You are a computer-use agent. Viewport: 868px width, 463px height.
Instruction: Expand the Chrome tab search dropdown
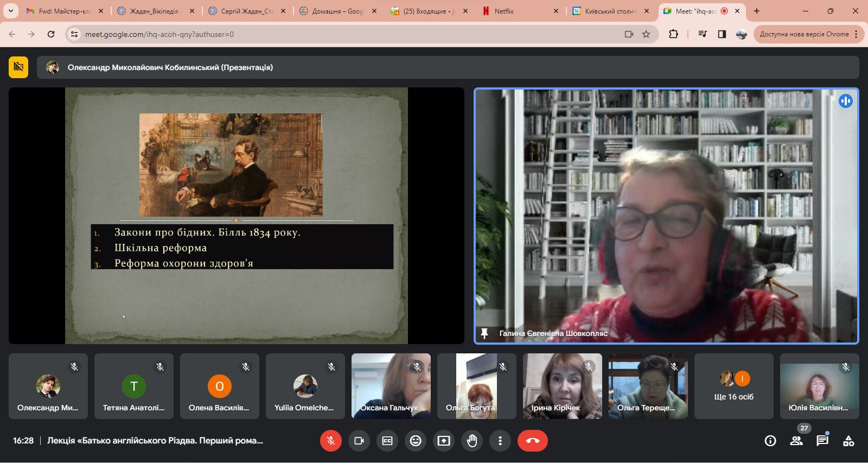pyautogui.click(x=10, y=11)
